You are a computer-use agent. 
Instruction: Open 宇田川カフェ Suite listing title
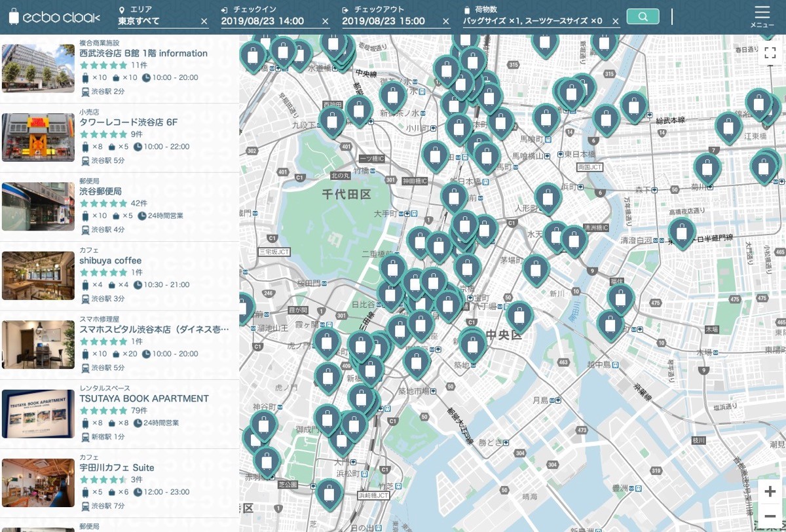point(117,468)
